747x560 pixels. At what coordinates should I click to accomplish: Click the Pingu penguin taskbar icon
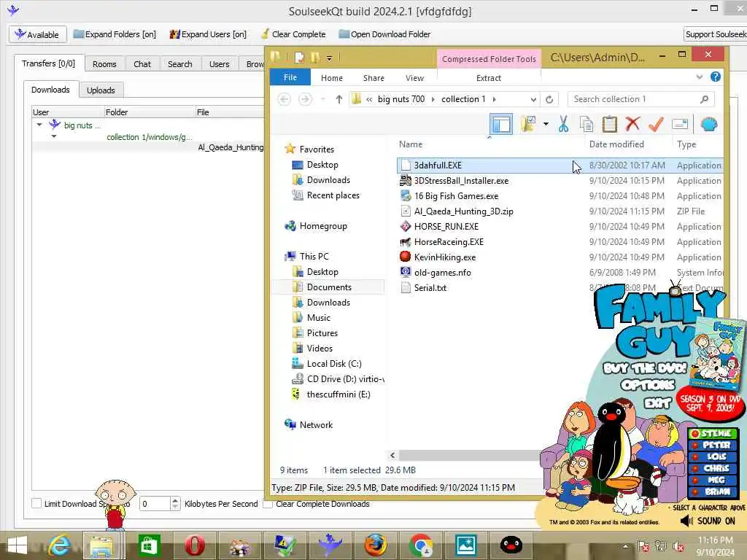tap(511, 545)
